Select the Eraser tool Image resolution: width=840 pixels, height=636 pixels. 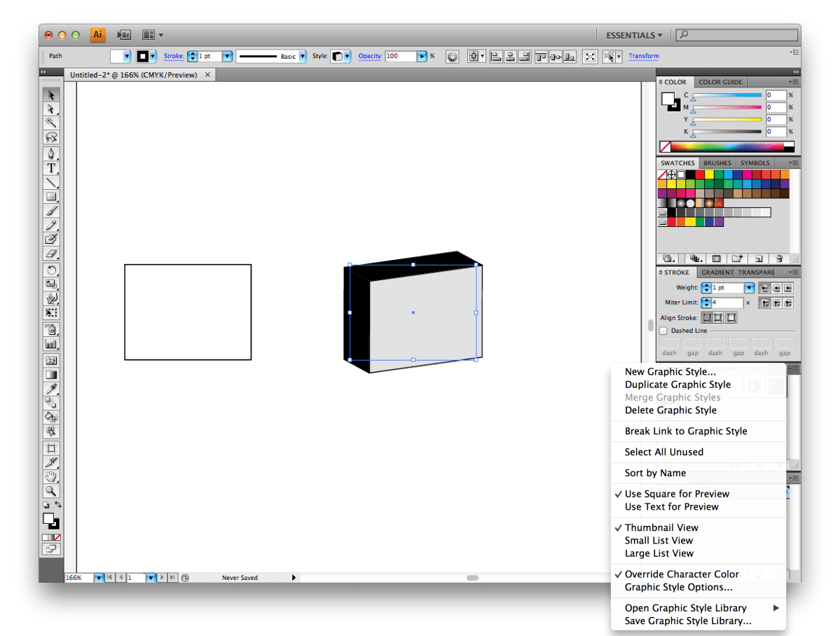[x=51, y=254]
